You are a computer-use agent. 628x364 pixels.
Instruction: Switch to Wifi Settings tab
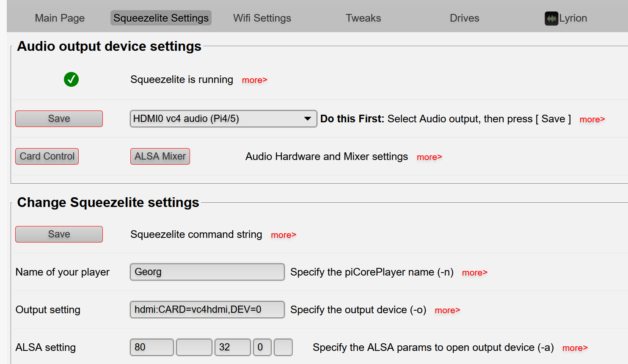262,18
